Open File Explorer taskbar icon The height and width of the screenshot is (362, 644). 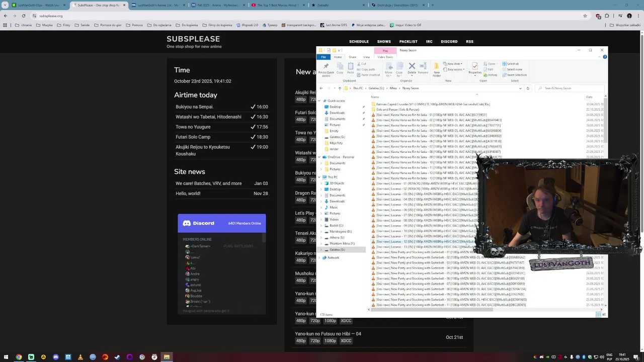[167, 357]
